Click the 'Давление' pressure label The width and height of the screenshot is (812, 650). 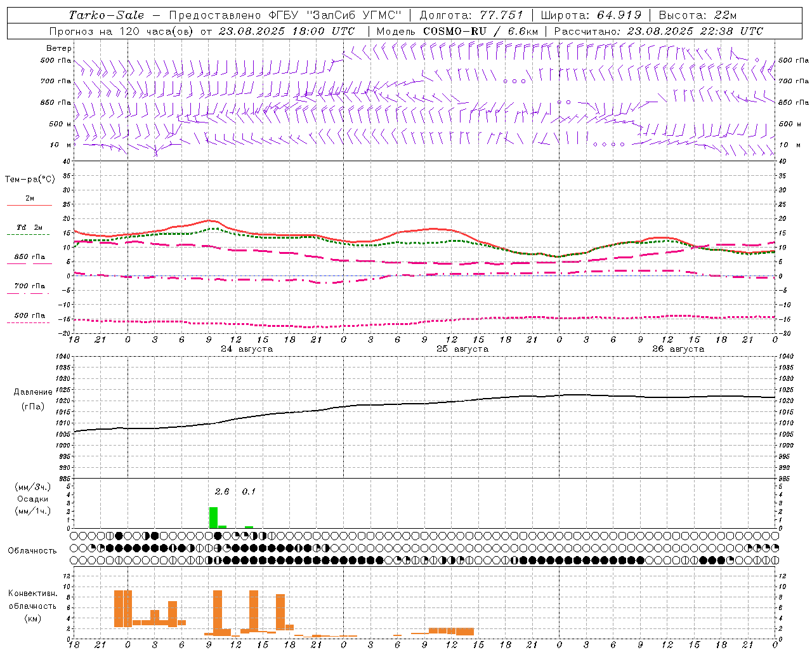click(x=33, y=392)
